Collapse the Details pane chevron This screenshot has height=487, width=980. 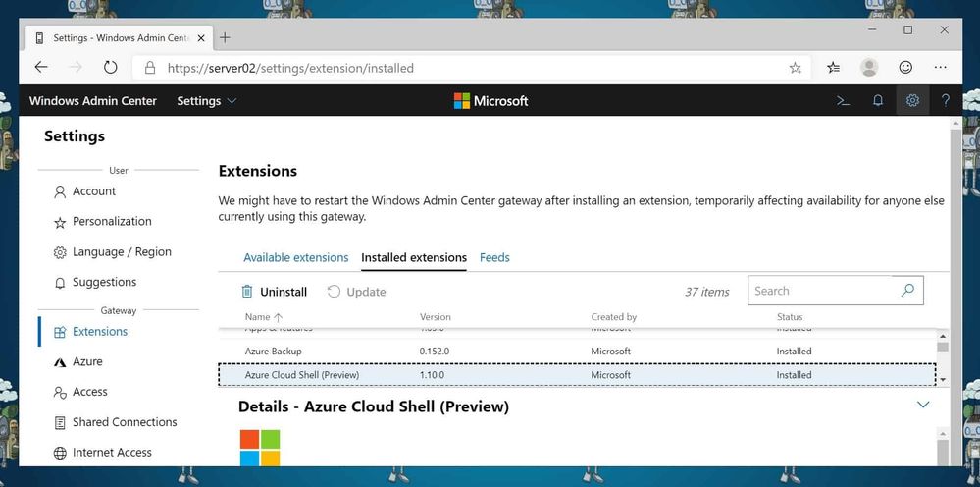[x=922, y=405]
